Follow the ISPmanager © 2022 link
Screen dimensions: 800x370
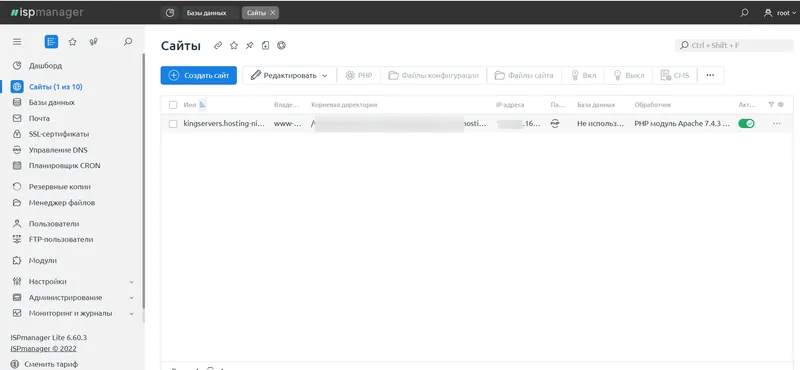[x=43, y=349]
